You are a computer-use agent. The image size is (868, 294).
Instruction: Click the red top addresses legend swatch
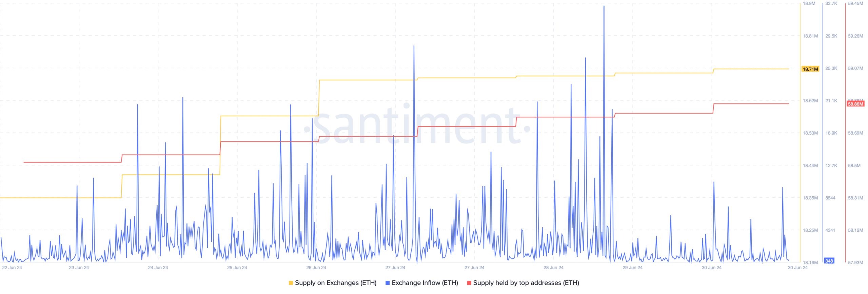click(469, 283)
